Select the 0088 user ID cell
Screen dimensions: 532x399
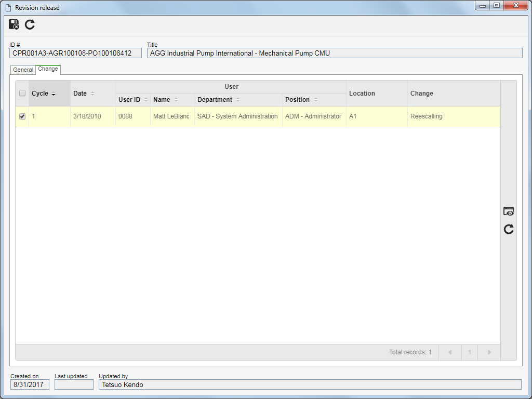(133, 116)
